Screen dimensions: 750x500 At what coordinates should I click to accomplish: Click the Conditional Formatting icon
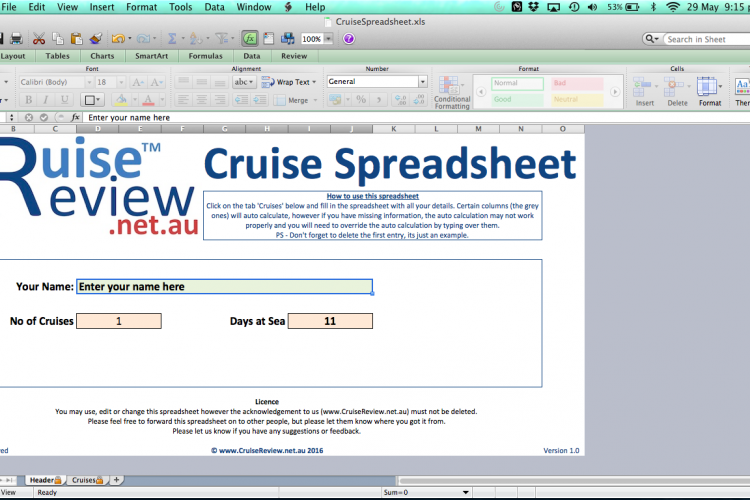coord(452,92)
